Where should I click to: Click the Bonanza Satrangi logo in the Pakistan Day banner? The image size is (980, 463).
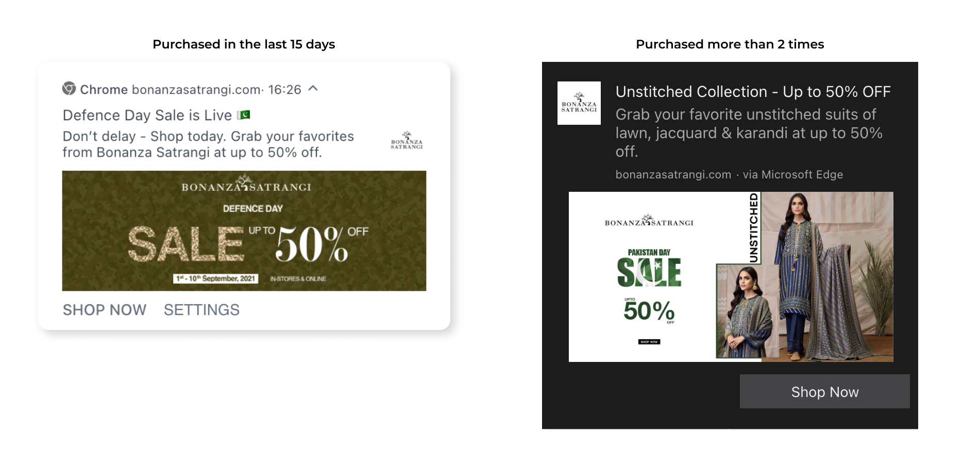[x=649, y=221]
